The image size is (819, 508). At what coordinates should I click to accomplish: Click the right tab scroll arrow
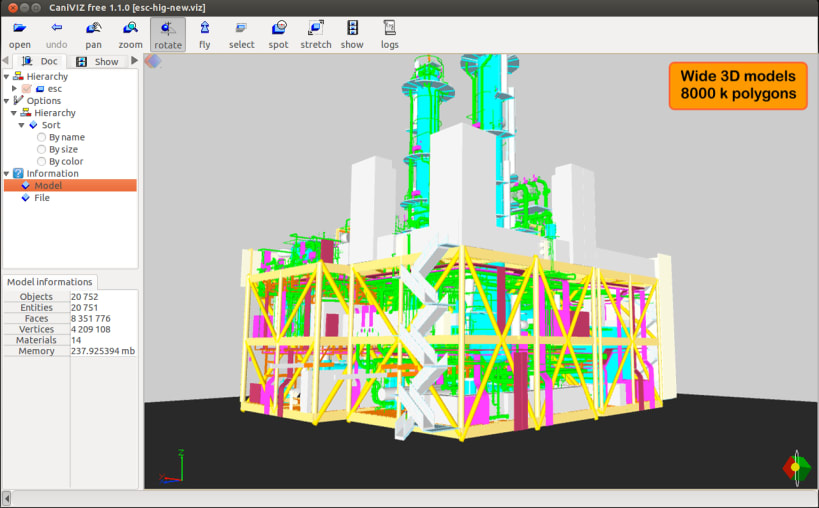[135, 61]
